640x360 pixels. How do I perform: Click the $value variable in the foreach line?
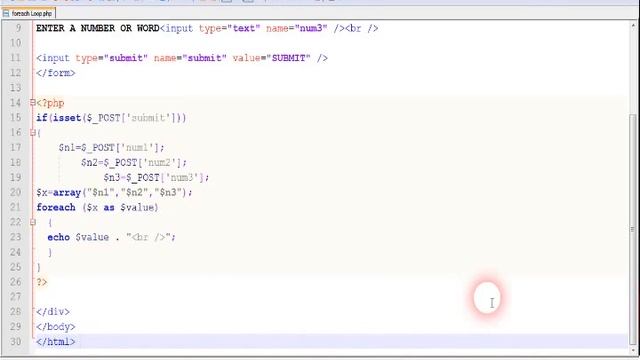tap(137, 207)
